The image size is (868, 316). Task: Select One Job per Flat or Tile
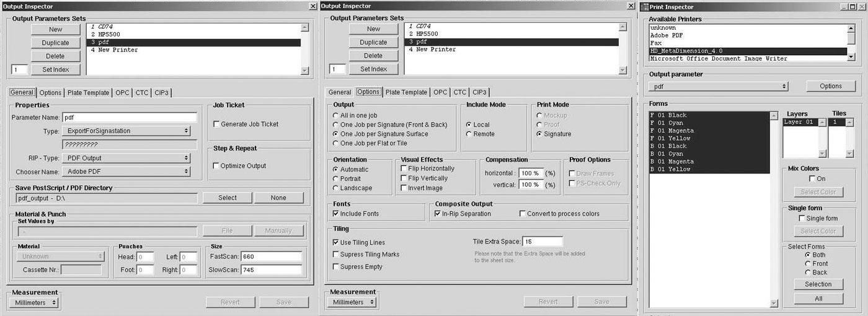click(336, 143)
